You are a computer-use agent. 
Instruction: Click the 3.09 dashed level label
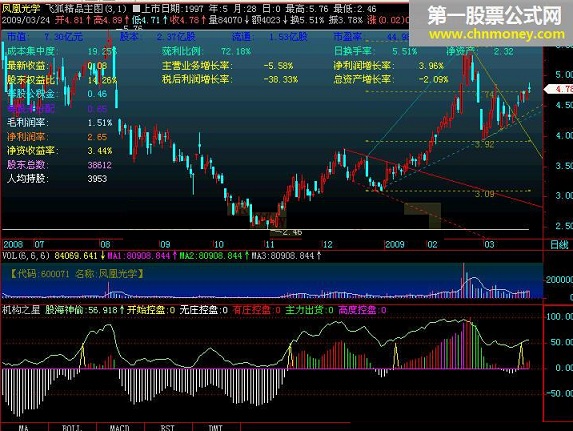point(485,194)
